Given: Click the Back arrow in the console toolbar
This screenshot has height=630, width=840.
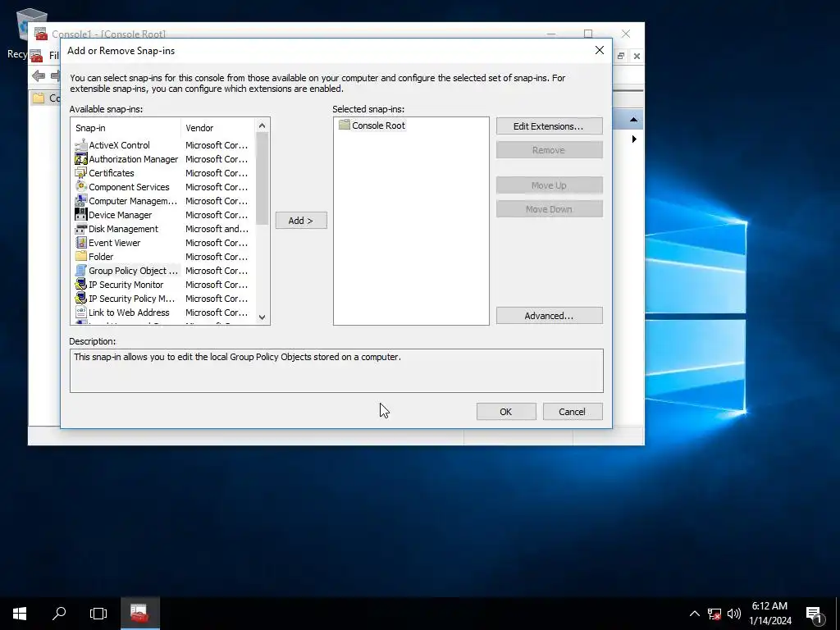Looking at the screenshot, I should [x=39, y=75].
